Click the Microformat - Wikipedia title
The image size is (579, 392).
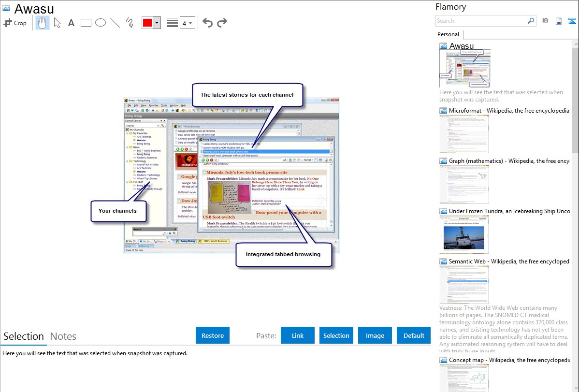[509, 111]
